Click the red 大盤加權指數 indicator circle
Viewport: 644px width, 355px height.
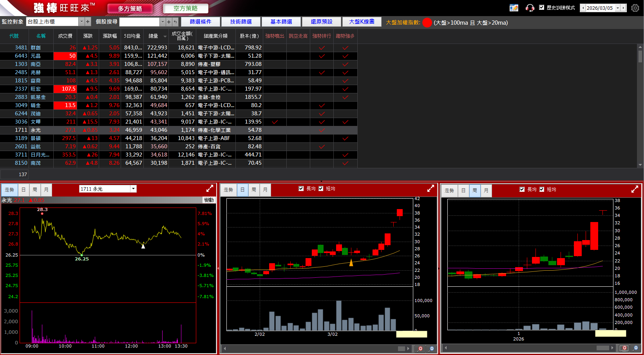(x=427, y=23)
